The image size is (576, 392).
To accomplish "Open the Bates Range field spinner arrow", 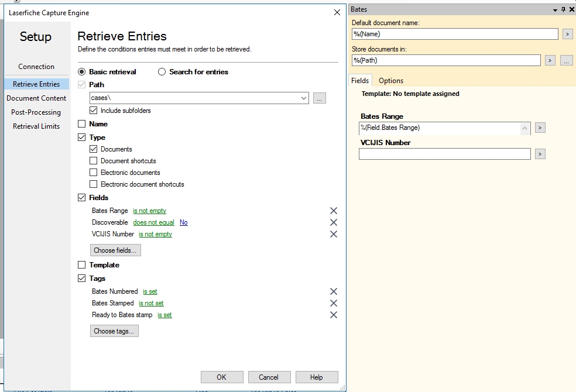I will point(524,128).
